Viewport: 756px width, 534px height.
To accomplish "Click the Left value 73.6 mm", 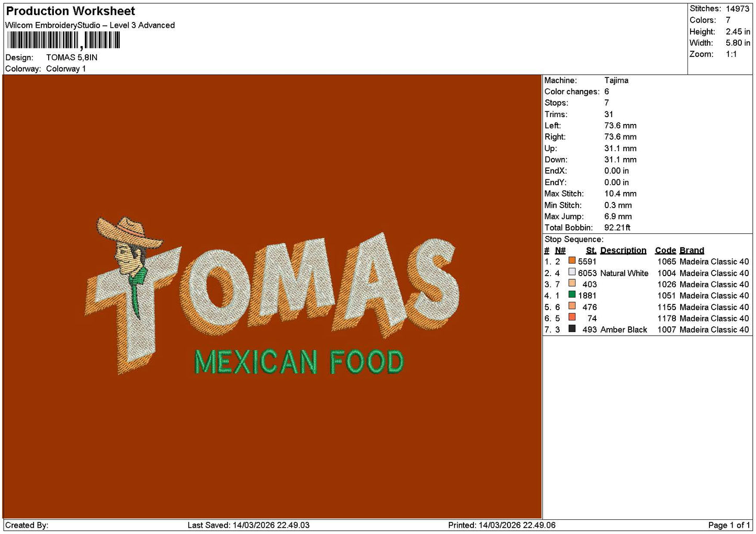I will click(x=620, y=126).
